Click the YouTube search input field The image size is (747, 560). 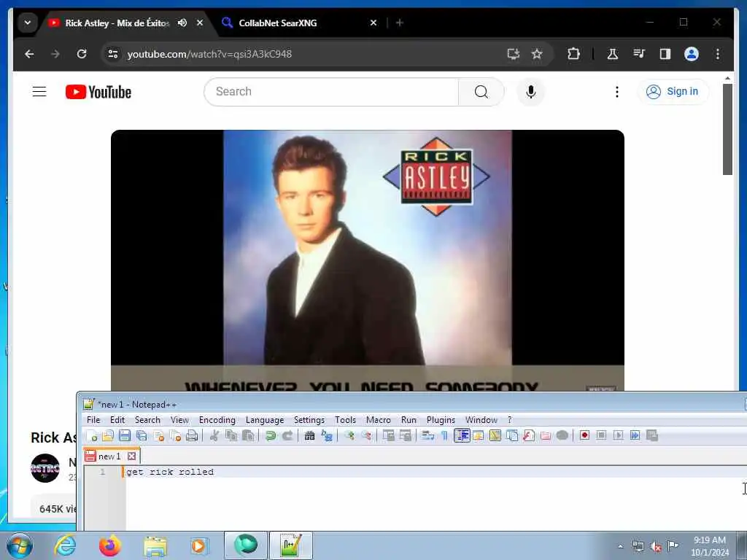[332, 91]
